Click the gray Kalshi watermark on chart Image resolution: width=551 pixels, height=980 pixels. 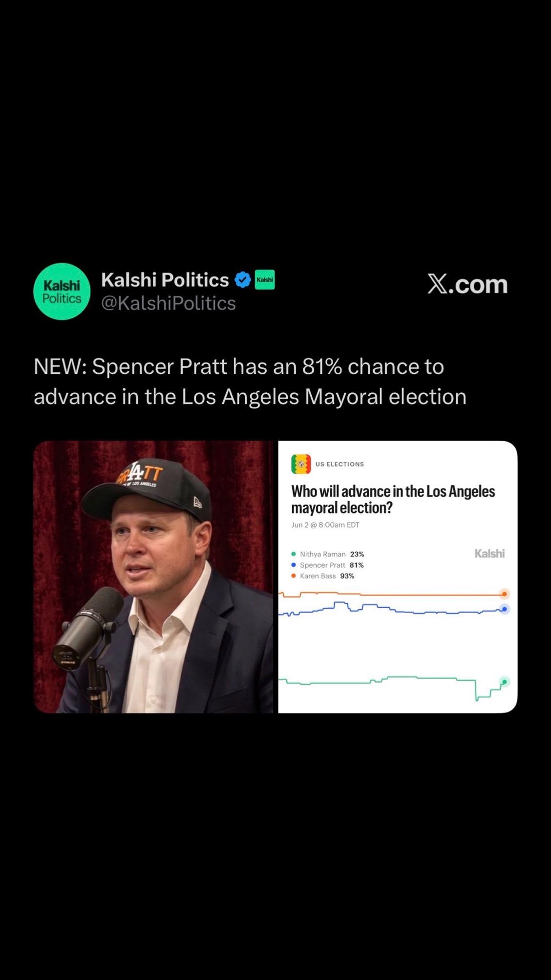(x=489, y=554)
